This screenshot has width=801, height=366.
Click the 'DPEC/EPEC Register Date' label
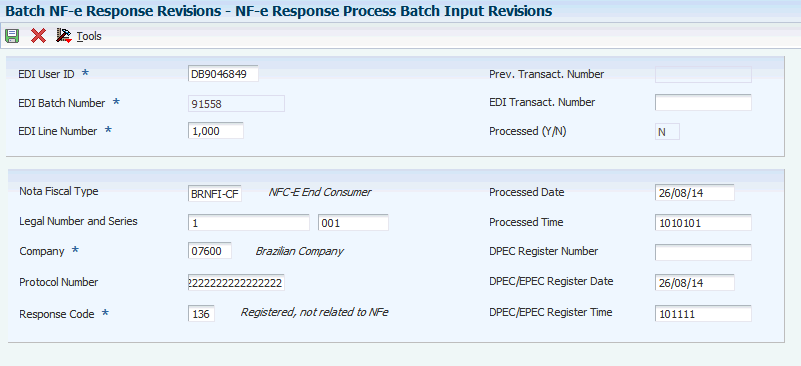point(551,281)
